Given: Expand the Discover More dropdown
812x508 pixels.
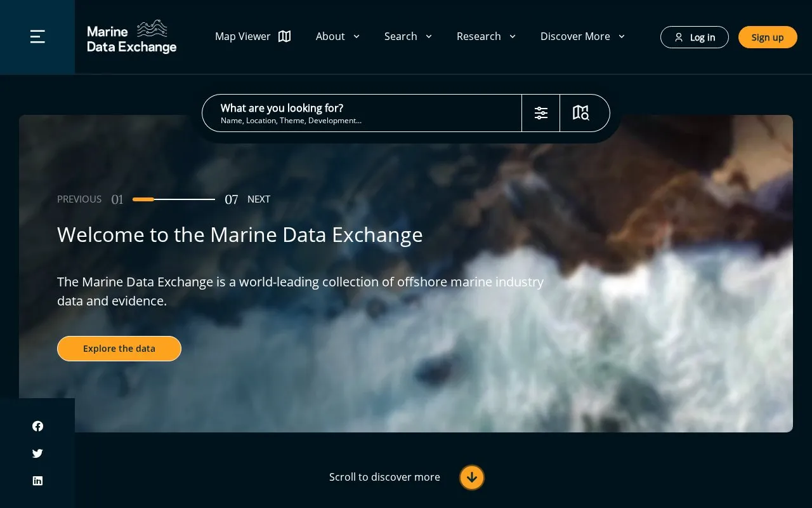Looking at the screenshot, I should 582,36.
